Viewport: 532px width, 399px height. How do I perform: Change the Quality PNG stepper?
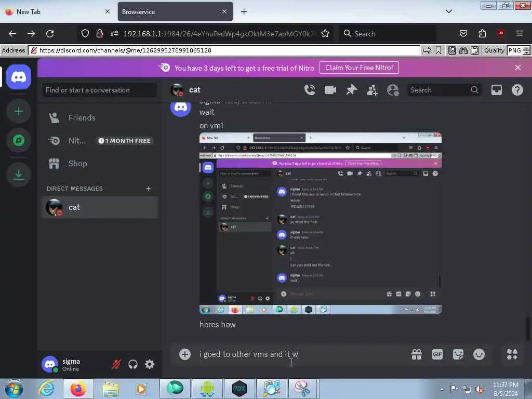[527, 50]
